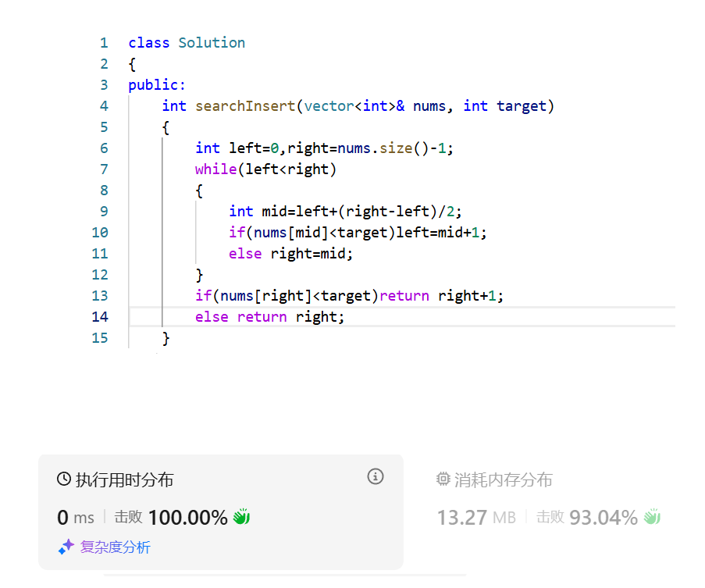Screen dimensions: 705x588
Task: Click 'vector<int>& nums' parameter text
Action: (x=375, y=106)
